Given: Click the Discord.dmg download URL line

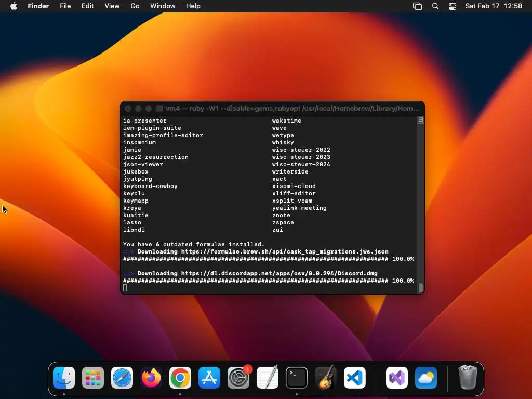Looking at the screenshot, I should [250, 273].
